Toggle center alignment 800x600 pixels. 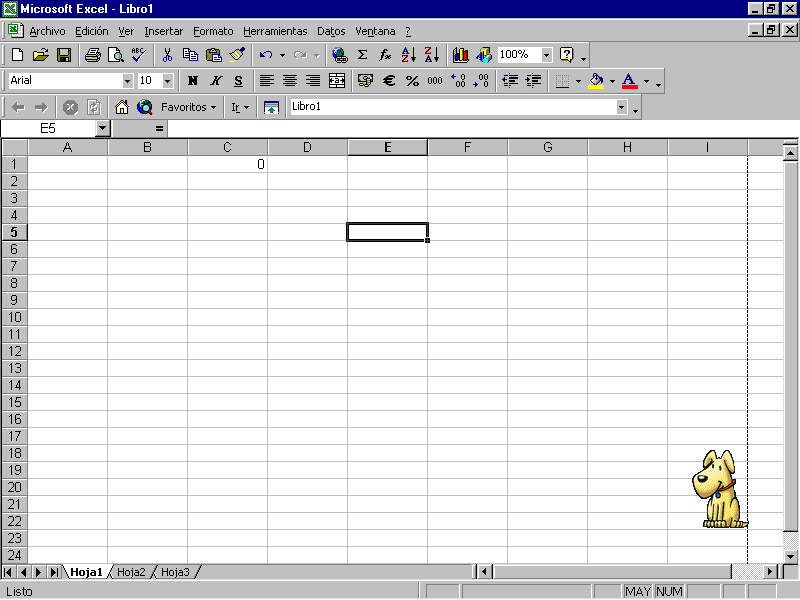pyautogui.click(x=290, y=81)
